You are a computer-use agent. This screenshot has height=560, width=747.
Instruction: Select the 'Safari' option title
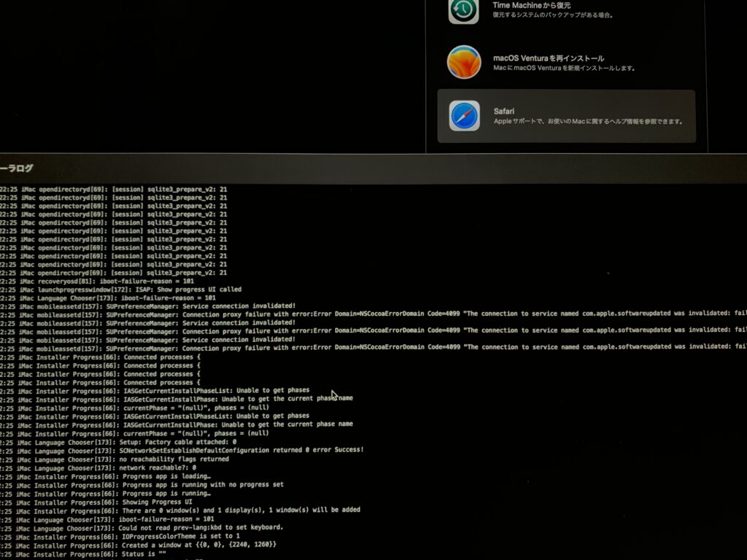coord(504,111)
